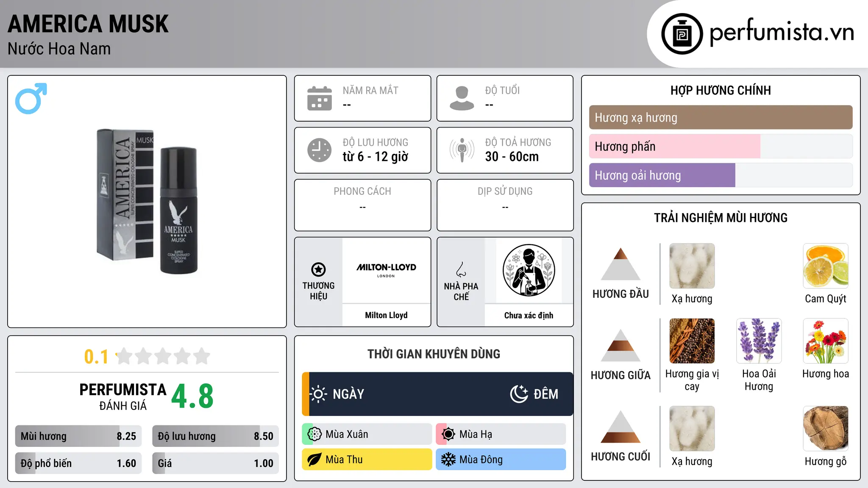Image resolution: width=868 pixels, height=488 pixels.
Task: Click the perfumista.vn perfume bottle logo icon
Action: point(682,34)
